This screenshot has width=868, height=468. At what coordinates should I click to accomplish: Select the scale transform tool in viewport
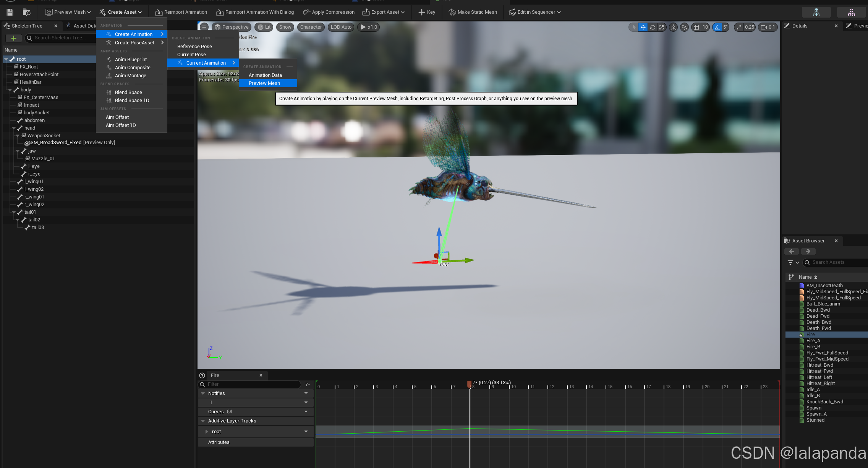click(662, 27)
